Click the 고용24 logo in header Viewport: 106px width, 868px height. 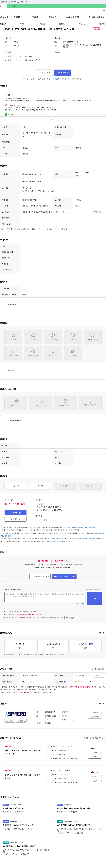click(4, 17)
